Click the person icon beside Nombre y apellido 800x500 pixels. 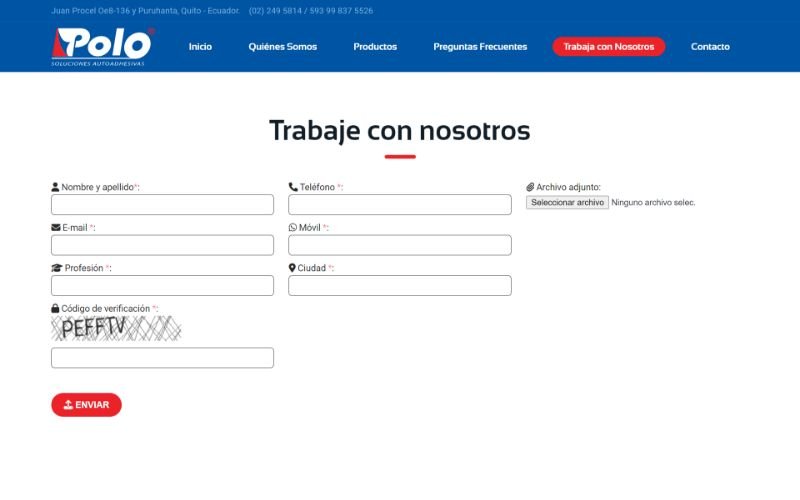coord(55,187)
